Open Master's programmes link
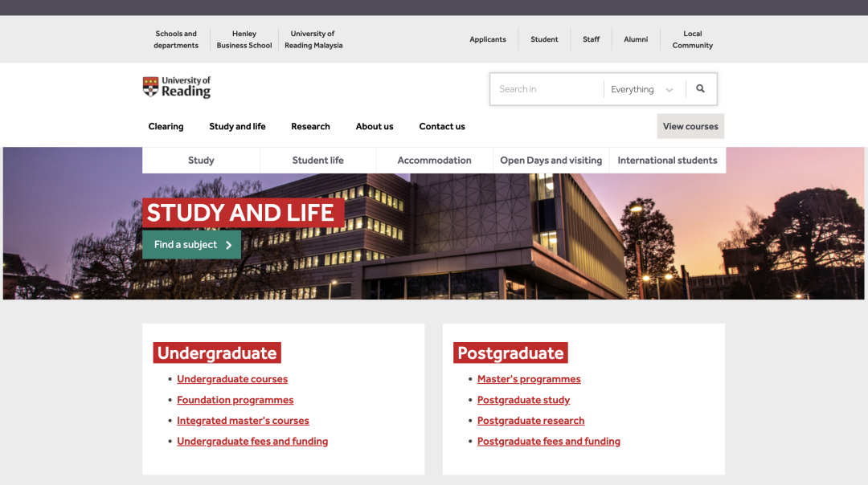 529,379
